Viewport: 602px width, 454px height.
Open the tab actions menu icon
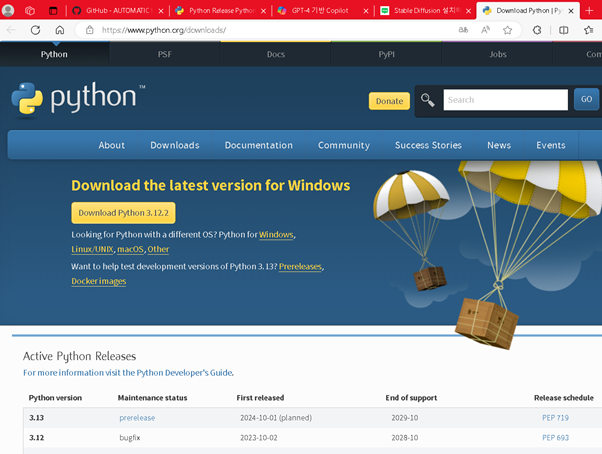click(53, 11)
